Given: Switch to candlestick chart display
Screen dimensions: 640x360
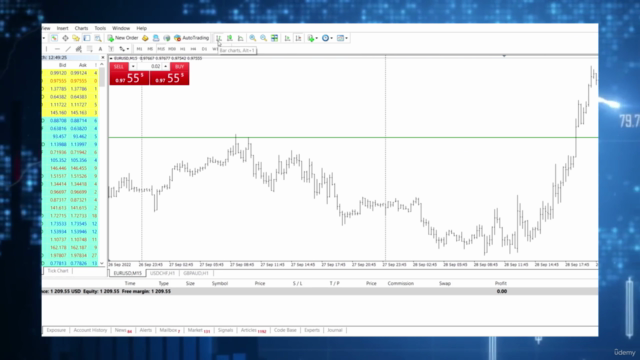Looking at the screenshot, I should click(x=230, y=38).
